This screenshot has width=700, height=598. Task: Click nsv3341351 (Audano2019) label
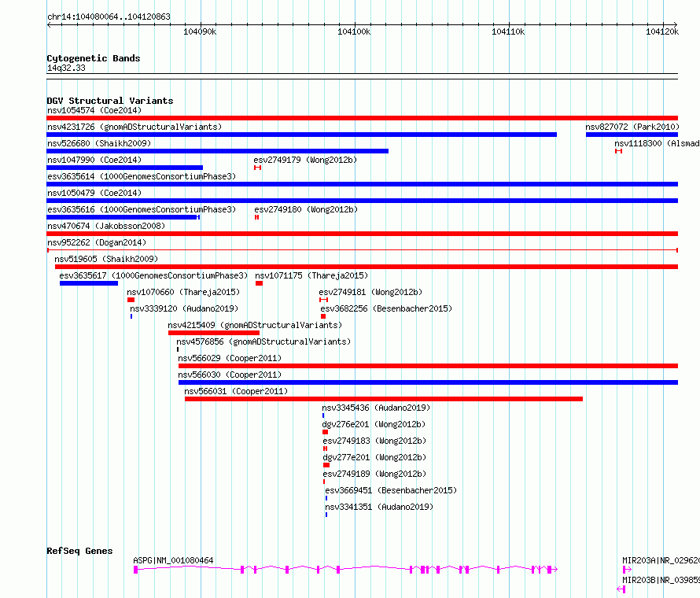tap(379, 507)
